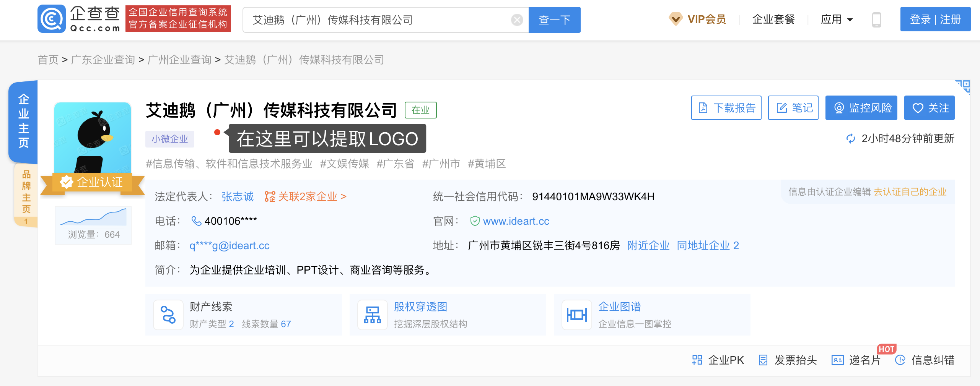
Task: Open the 企业图谱 link
Action: (x=620, y=307)
